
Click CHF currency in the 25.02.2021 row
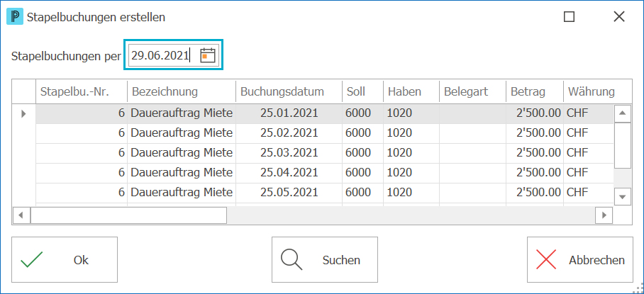tap(589, 133)
